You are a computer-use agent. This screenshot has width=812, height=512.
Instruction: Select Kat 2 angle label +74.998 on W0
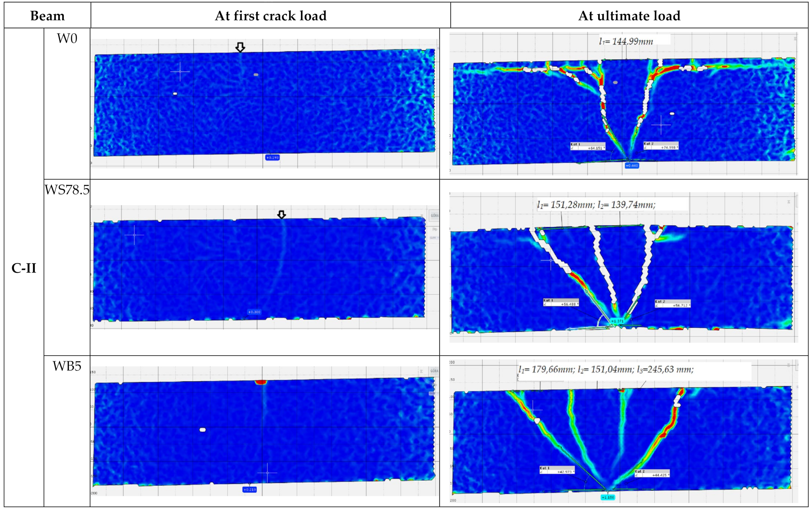[661, 146]
